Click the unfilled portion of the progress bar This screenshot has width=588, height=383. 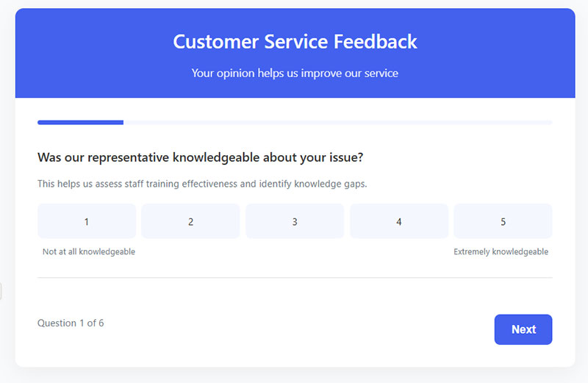[338, 122]
